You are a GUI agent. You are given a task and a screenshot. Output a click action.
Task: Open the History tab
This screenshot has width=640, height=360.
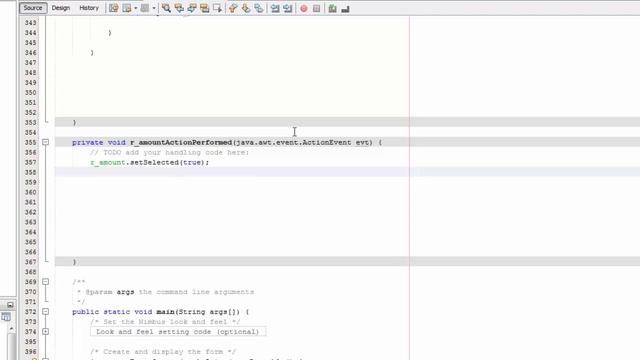pyautogui.click(x=89, y=8)
